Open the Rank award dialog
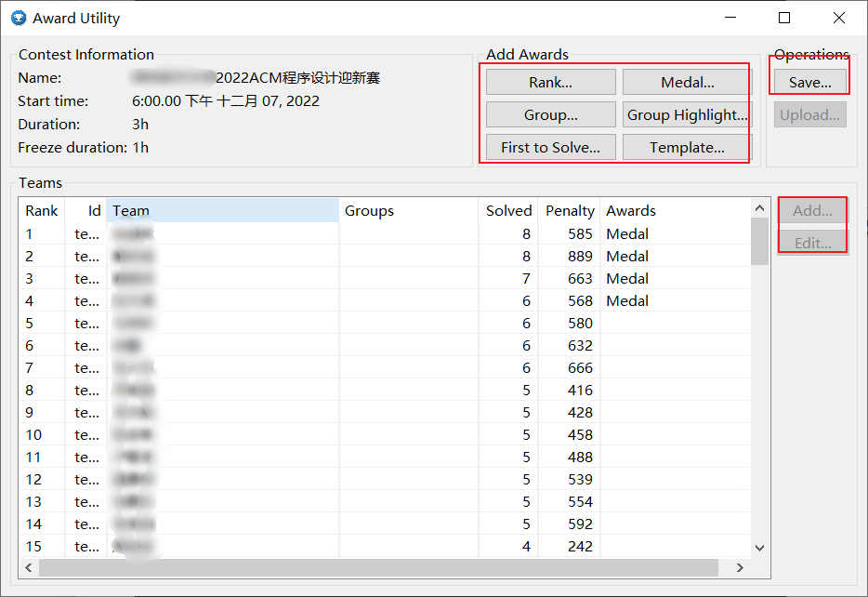This screenshot has width=868, height=597. 549,82
